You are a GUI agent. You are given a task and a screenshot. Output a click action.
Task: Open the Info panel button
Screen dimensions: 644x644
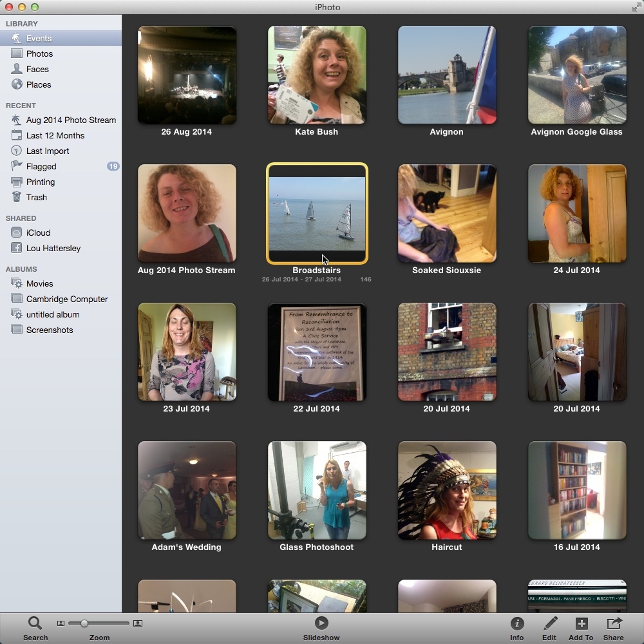click(x=516, y=623)
